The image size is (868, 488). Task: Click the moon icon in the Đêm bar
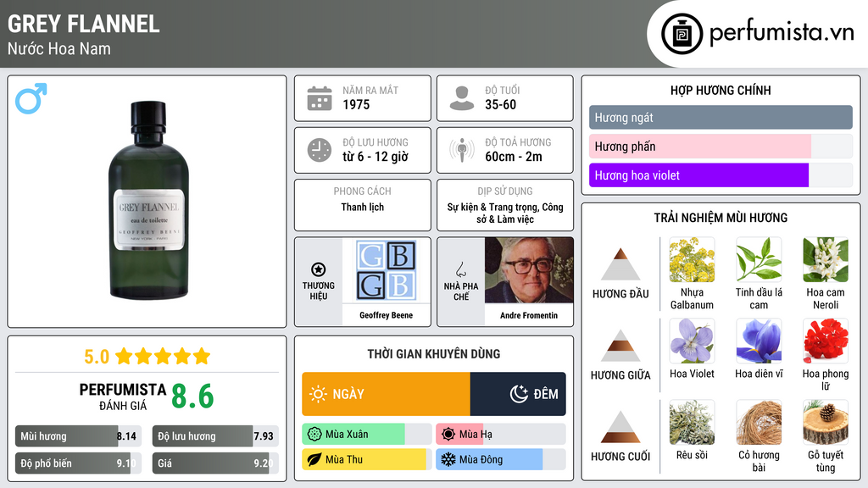click(519, 394)
